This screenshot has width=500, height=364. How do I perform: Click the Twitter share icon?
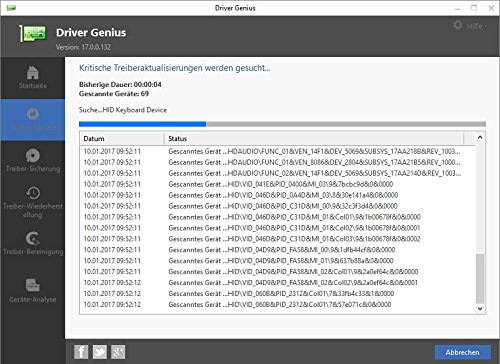[x=99, y=352]
